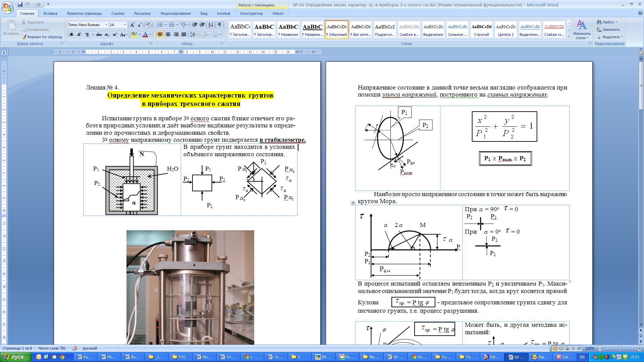Open the Макет table tools tab

pos(278,13)
